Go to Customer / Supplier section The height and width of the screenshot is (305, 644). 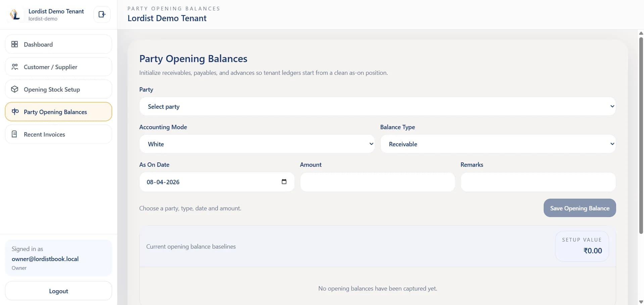58,67
